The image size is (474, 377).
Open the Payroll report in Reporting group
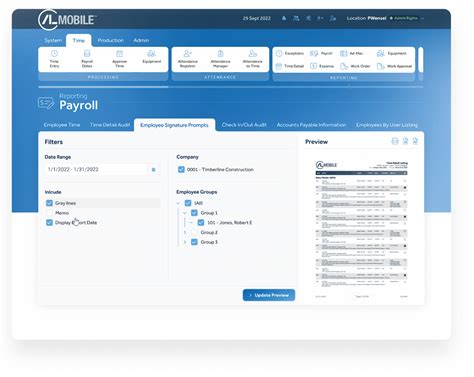tap(321, 53)
